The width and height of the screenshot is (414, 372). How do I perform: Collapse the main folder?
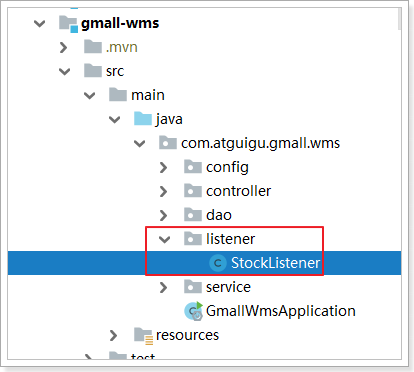(89, 96)
